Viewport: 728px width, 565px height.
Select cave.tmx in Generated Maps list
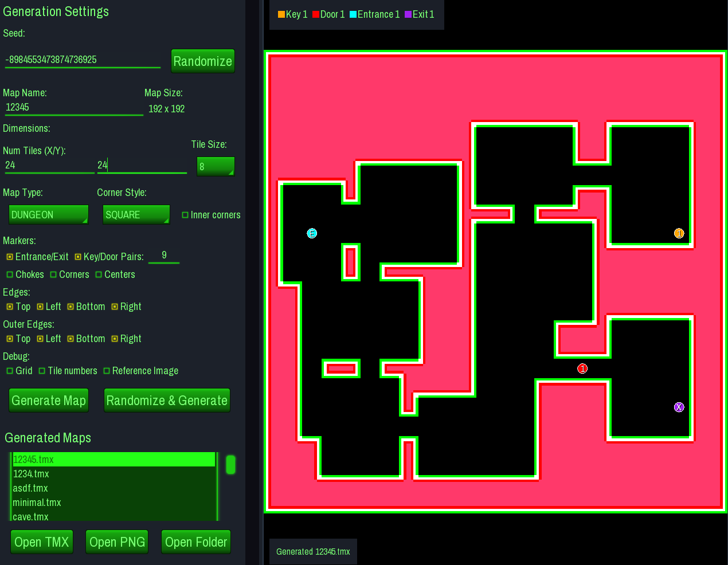coord(113,516)
